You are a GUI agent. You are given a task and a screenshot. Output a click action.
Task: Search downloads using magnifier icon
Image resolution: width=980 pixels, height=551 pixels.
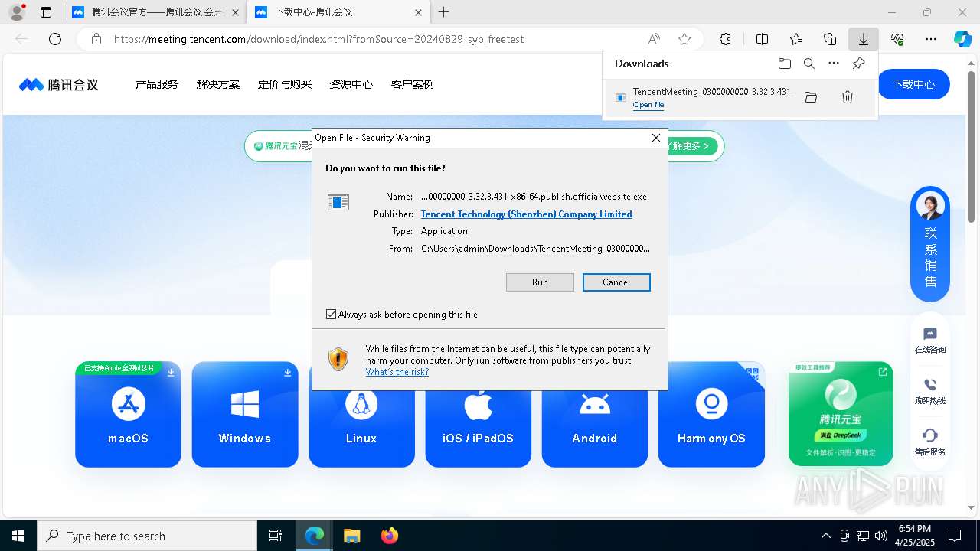809,64
